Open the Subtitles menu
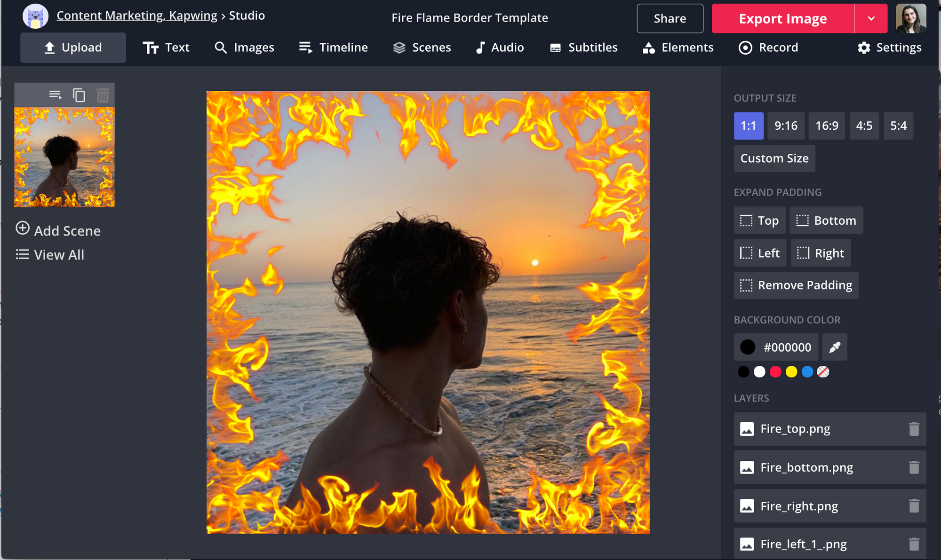Viewport: 941px width, 560px height. point(583,47)
